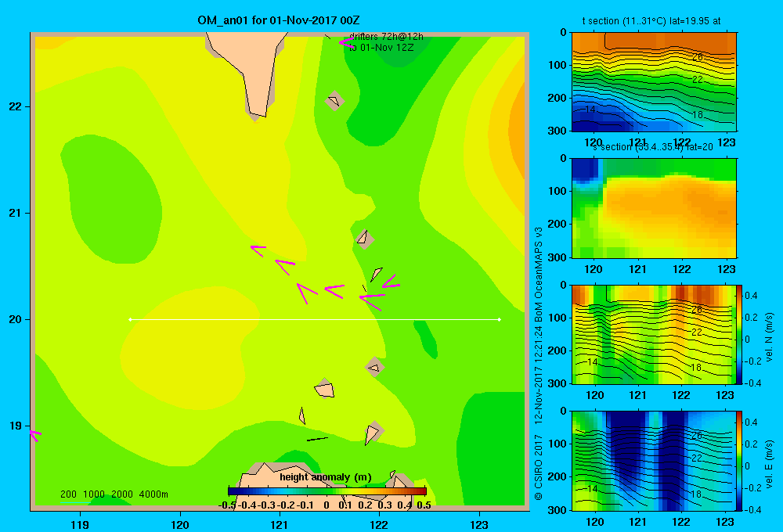Screen dimensions: 783x532
Task: Click longitude label 121 below main map
Action: point(280,524)
